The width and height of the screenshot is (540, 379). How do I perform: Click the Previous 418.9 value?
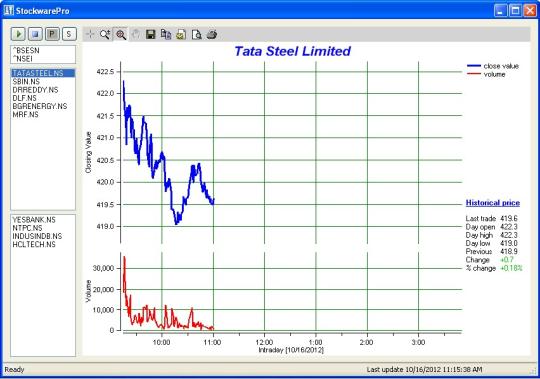[509, 252]
